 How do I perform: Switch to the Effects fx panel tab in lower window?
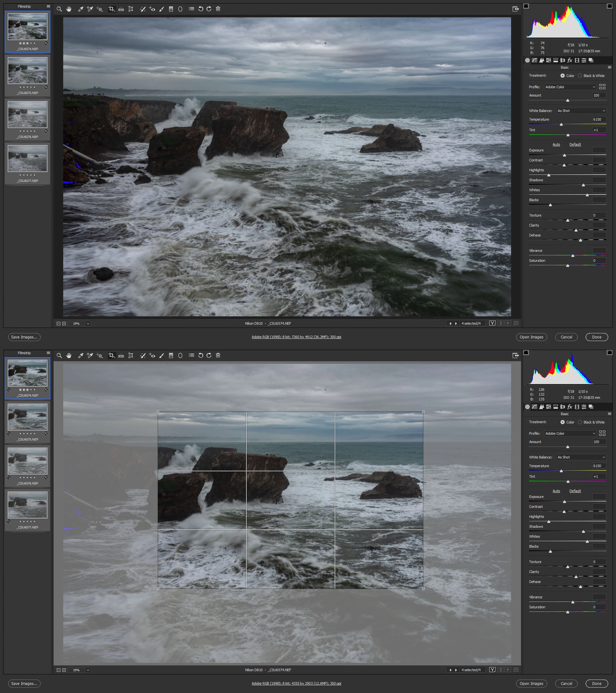569,407
